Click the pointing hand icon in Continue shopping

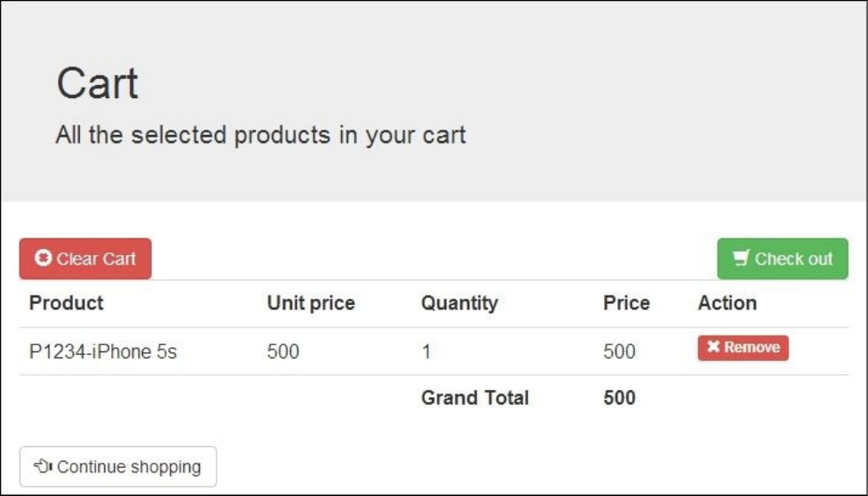tap(43, 466)
